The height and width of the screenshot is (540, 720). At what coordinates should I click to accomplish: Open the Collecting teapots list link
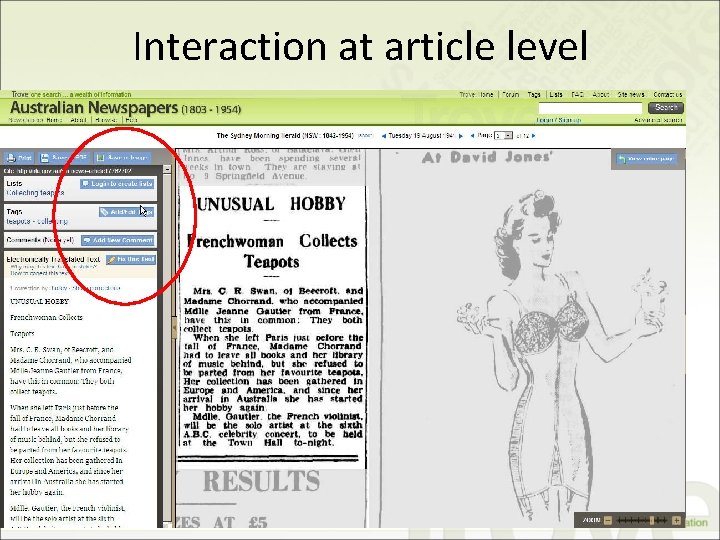pyautogui.click(x=35, y=193)
